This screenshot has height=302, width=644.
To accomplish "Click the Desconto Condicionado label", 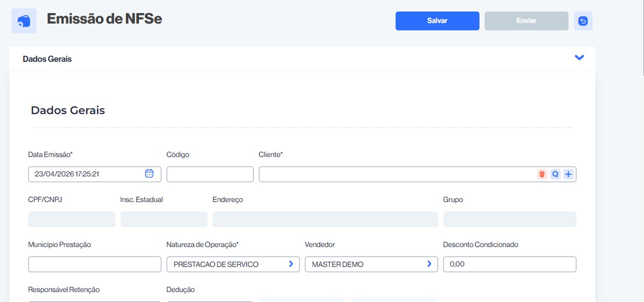I will [481, 244].
